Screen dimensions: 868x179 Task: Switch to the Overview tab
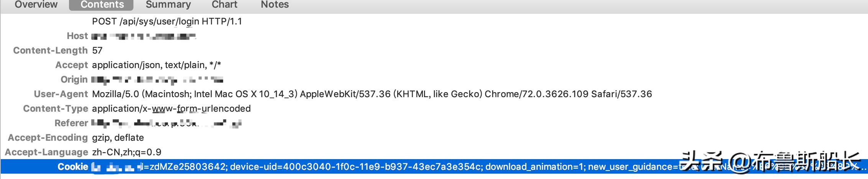[x=36, y=5]
